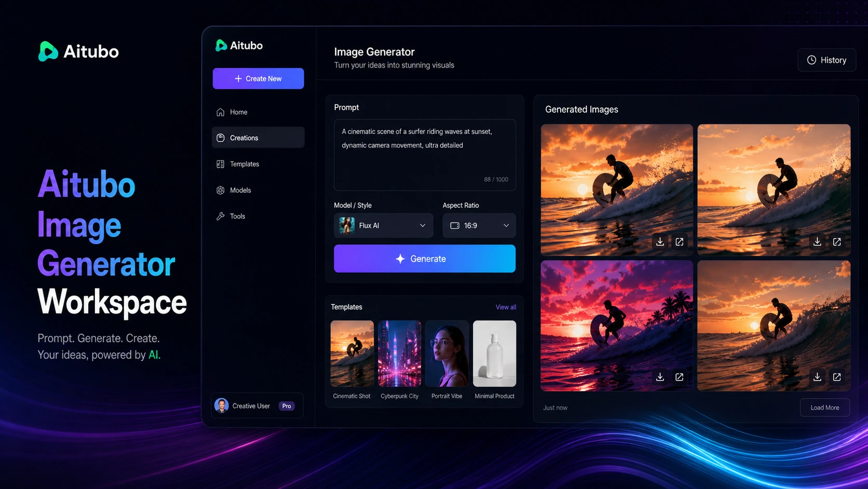Screen dimensions: 868x489
Task: Click the Prompt section heading
Action: (346, 108)
